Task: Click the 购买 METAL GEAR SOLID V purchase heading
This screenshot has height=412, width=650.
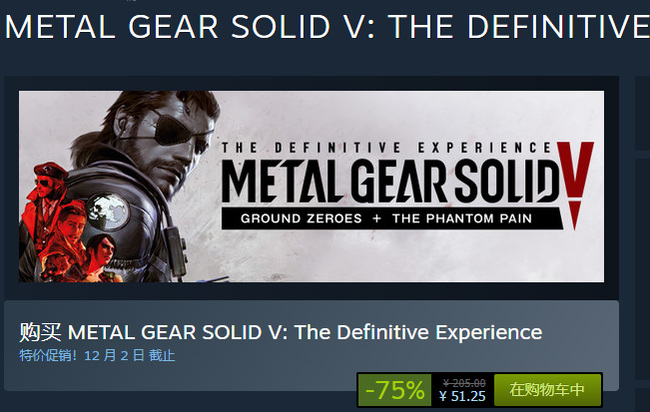Action: 281,332
